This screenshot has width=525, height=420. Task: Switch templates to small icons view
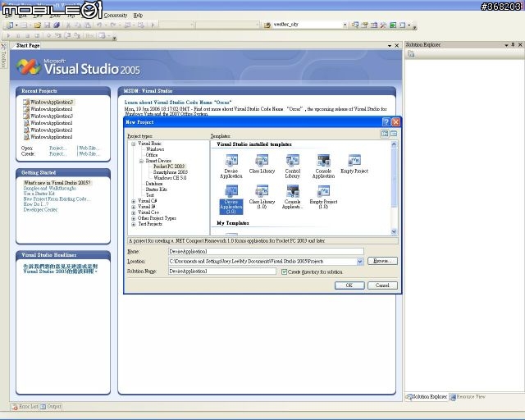click(x=394, y=134)
